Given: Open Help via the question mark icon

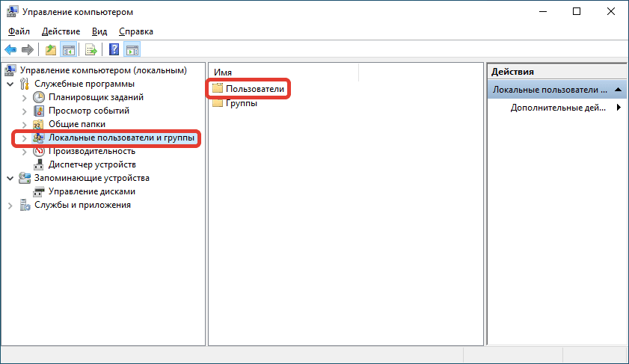Looking at the screenshot, I should point(114,50).
